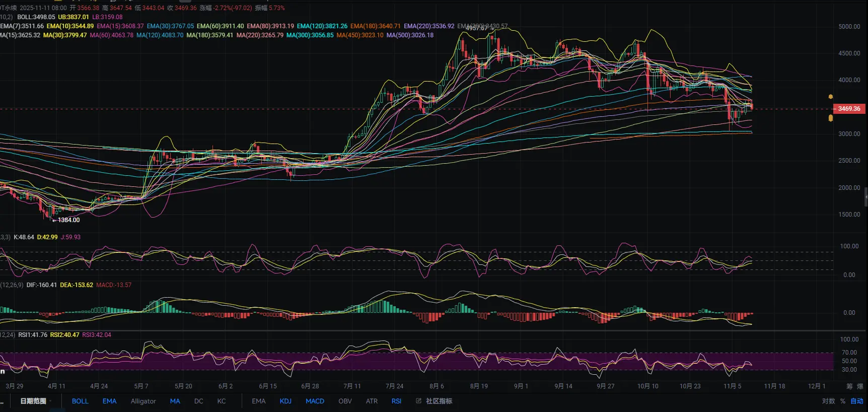Open the community indicators edit icon
Image resolution: width=868 pixels, height=412 pixels.
[418, 401]
